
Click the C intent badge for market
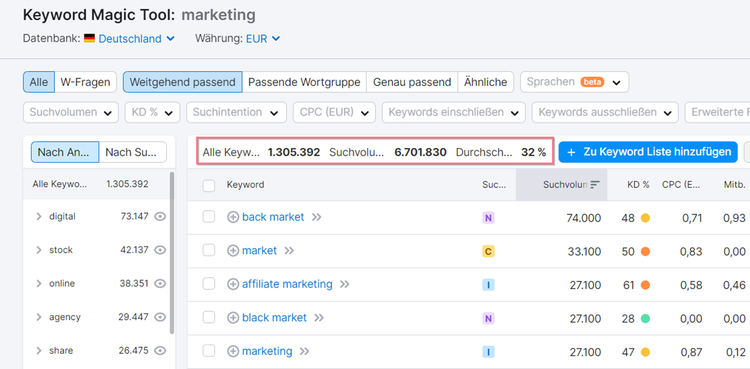tap(488, 252)
